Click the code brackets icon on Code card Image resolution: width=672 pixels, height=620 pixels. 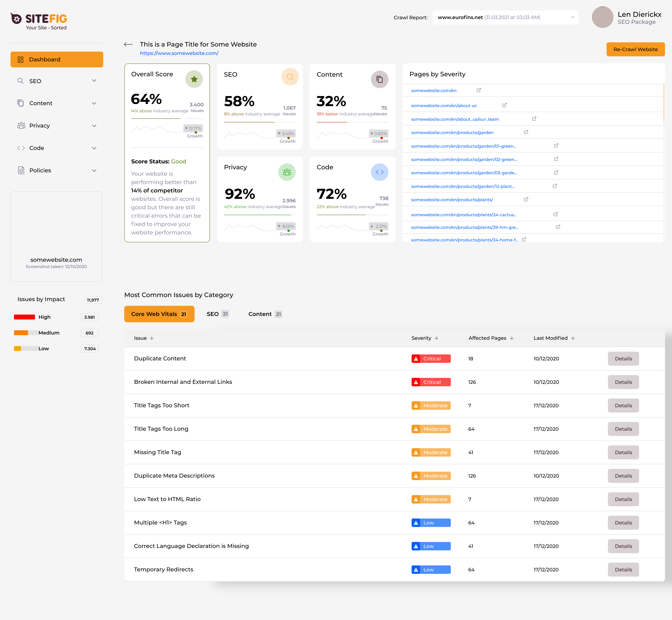tap(380, 172)
